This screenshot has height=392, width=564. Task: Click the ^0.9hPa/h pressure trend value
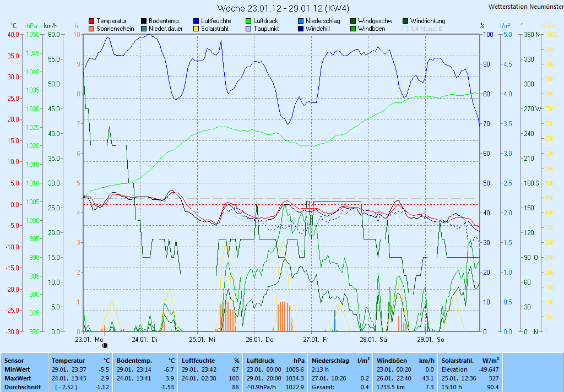(262, 388)
